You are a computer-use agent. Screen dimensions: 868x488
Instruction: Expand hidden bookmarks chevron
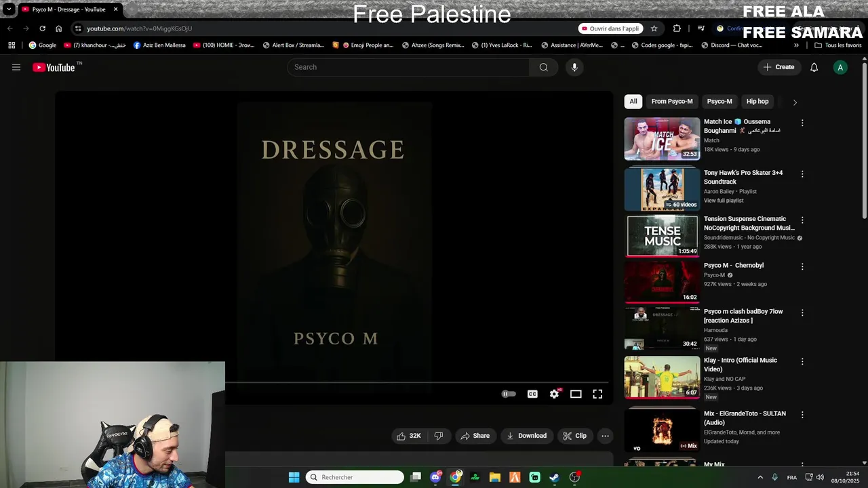coord(796,45)
